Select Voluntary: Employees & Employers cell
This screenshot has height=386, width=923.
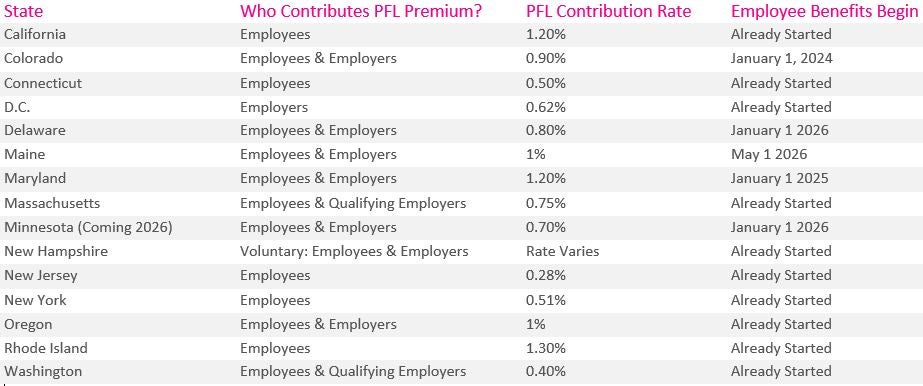pos(354,251)
